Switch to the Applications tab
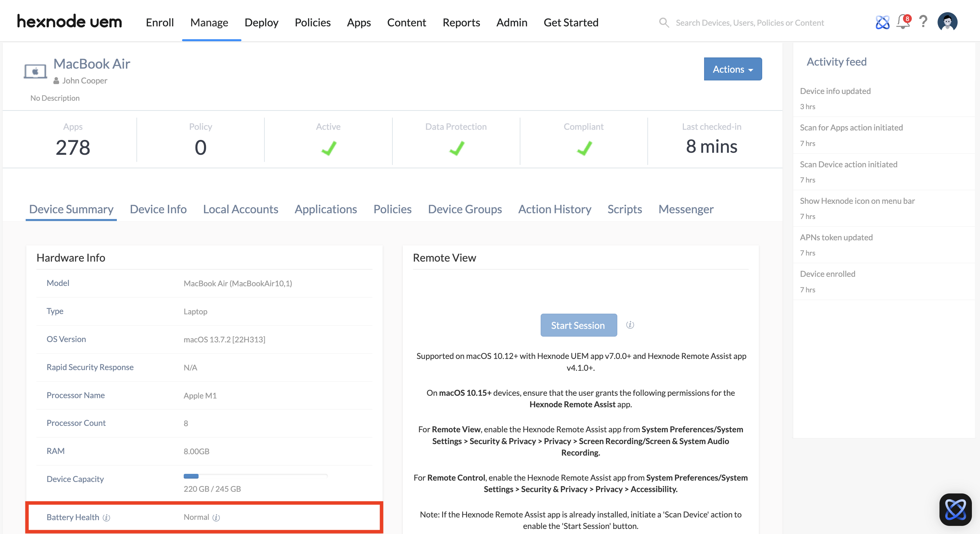This screenshot has width=980, height=534. pos(326,209)
